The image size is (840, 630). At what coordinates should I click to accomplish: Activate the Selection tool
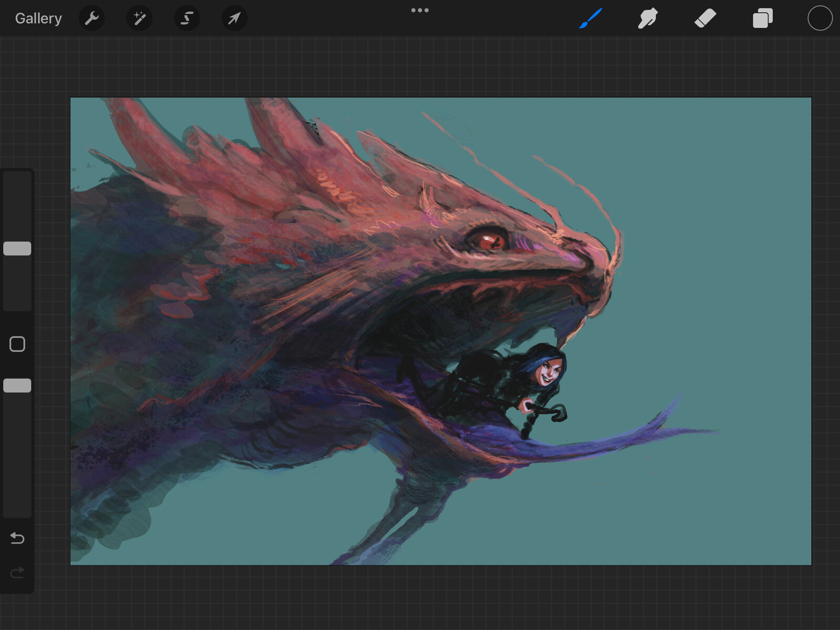coord(187,18)
